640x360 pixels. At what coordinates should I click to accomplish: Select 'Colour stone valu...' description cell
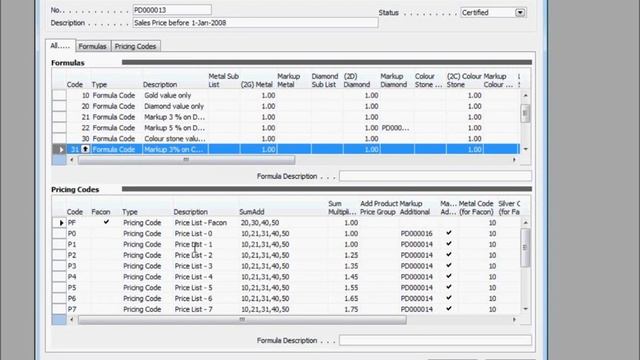coord(175,139)
